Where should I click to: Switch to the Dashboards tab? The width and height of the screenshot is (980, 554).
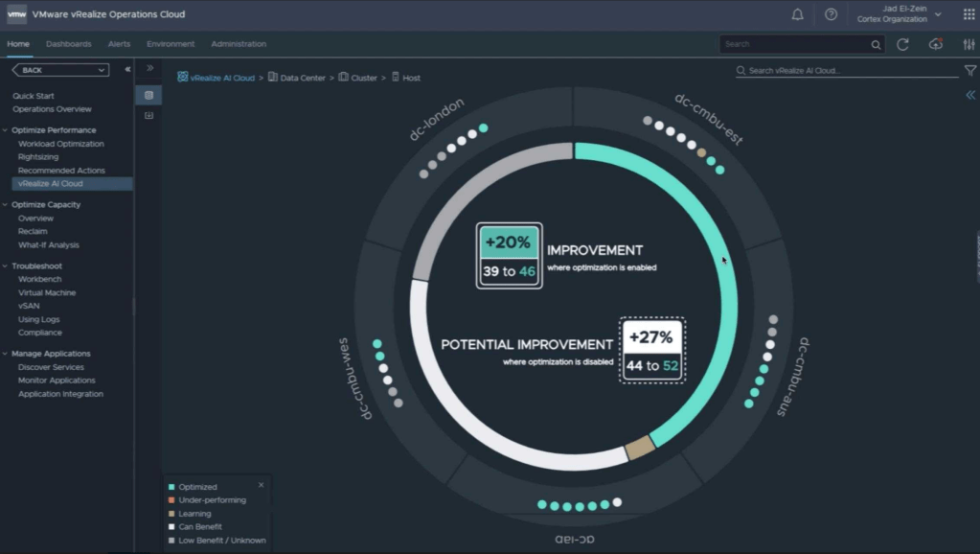pyautogui.click(x=69, y=44)
